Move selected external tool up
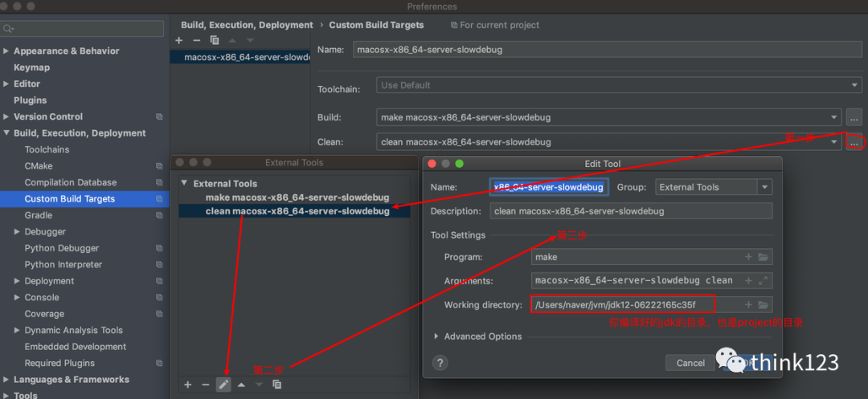The image size is (868, 399). (x=241, y=385)
